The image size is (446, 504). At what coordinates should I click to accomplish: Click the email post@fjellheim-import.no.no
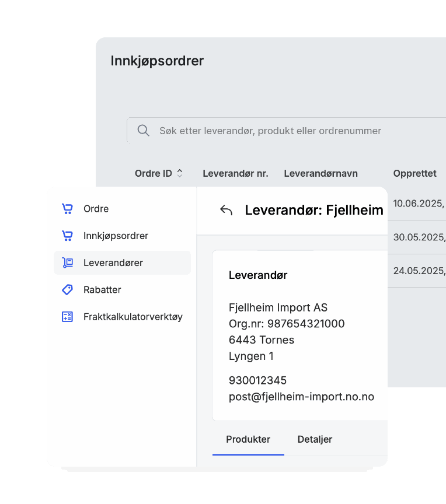pos(301,397)
